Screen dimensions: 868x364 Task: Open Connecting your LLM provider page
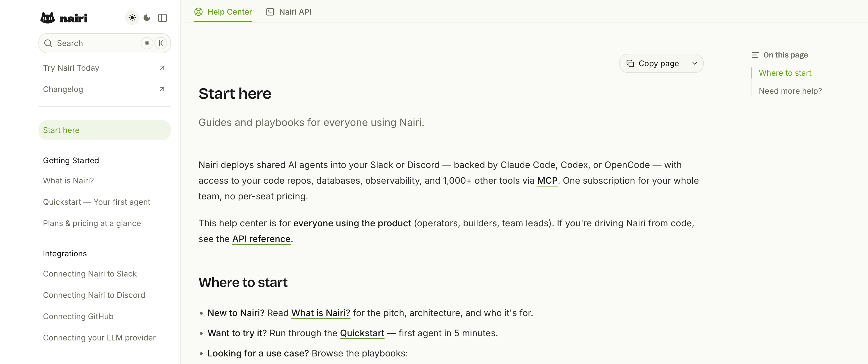99,338
